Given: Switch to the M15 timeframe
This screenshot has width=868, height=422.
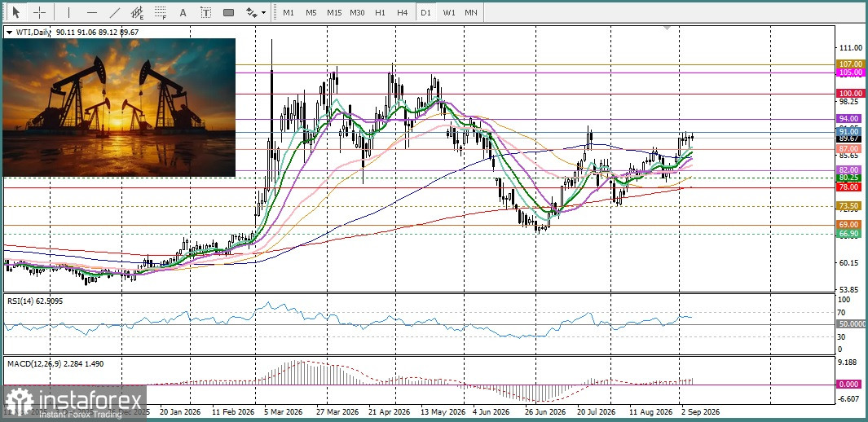Looking at the screenshot, I should 334,12.
